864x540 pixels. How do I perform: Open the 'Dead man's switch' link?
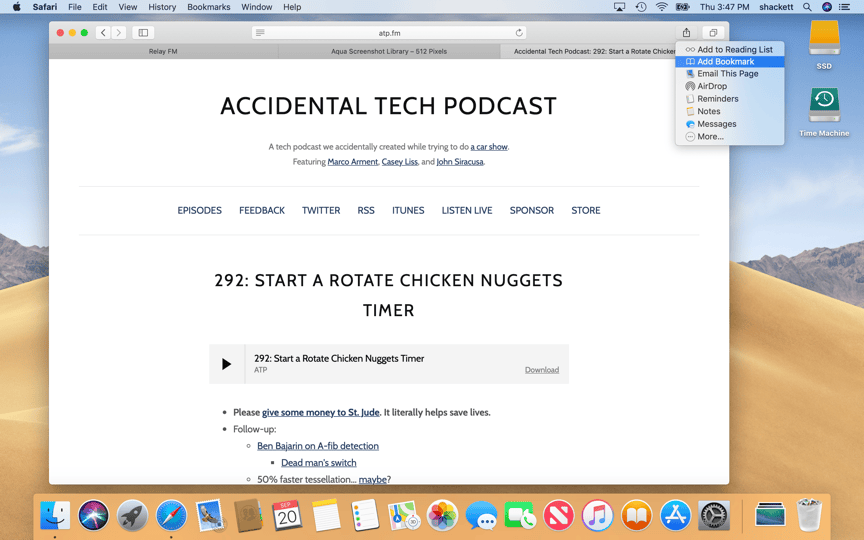pos(318,463)
